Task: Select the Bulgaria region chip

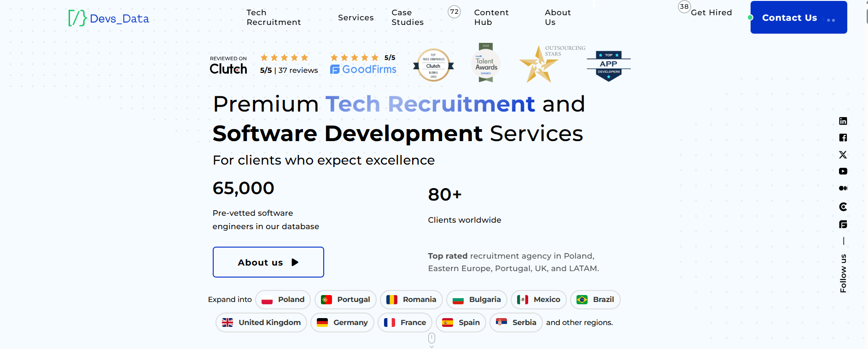Action: [477, 300]
